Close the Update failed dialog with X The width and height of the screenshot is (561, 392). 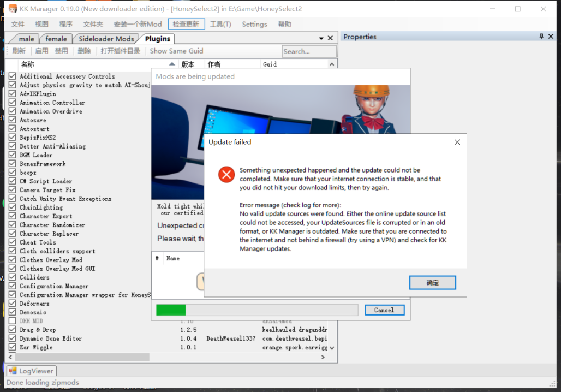(457, 142)
